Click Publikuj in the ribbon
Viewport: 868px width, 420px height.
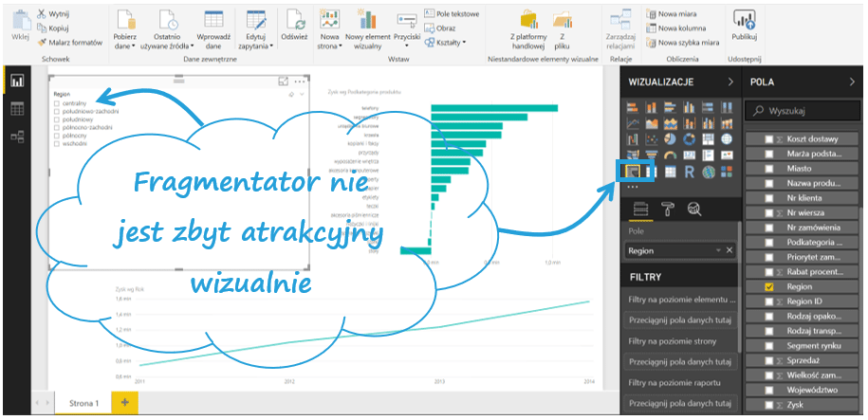point(744,24)
